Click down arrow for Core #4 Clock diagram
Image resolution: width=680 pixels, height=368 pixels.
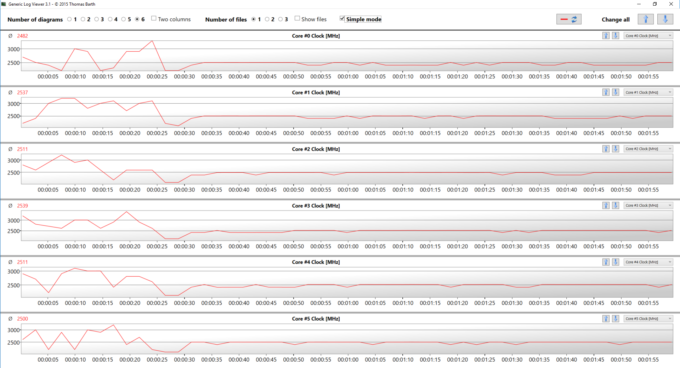pos(615,262)
